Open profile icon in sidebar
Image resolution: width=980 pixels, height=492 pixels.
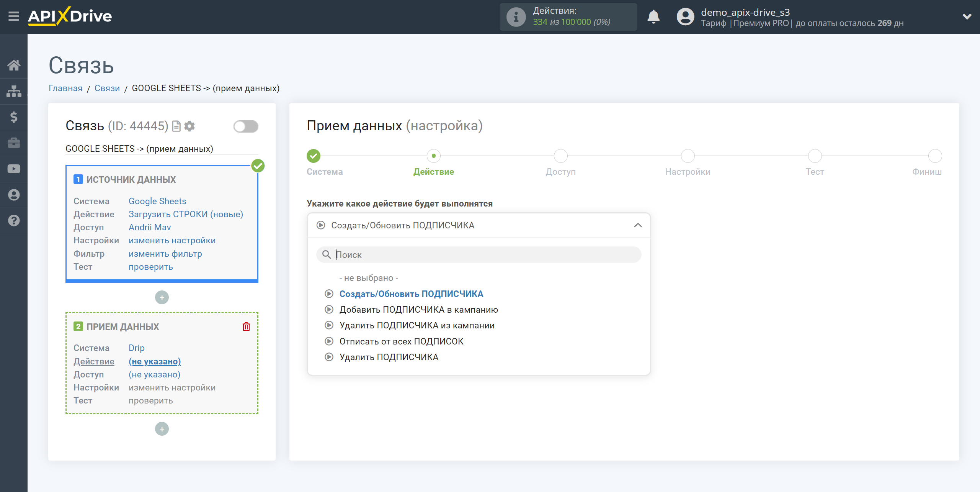[14, 195]
